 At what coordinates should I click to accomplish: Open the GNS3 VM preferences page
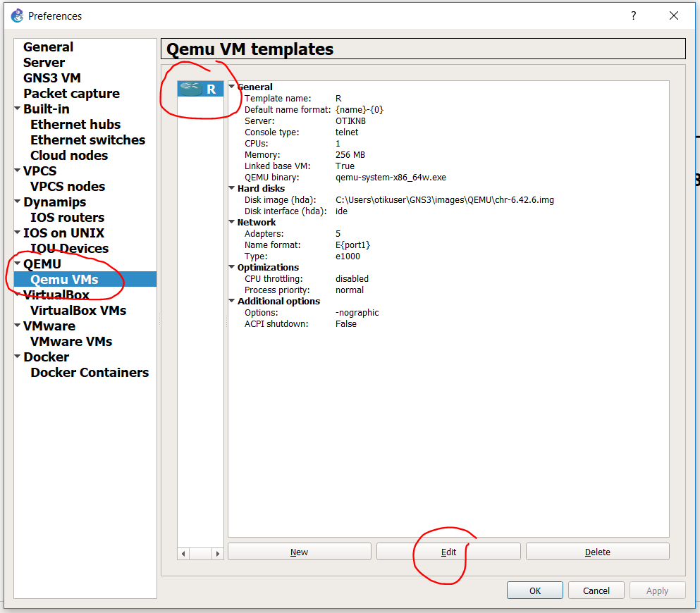[x=51, y=78]
